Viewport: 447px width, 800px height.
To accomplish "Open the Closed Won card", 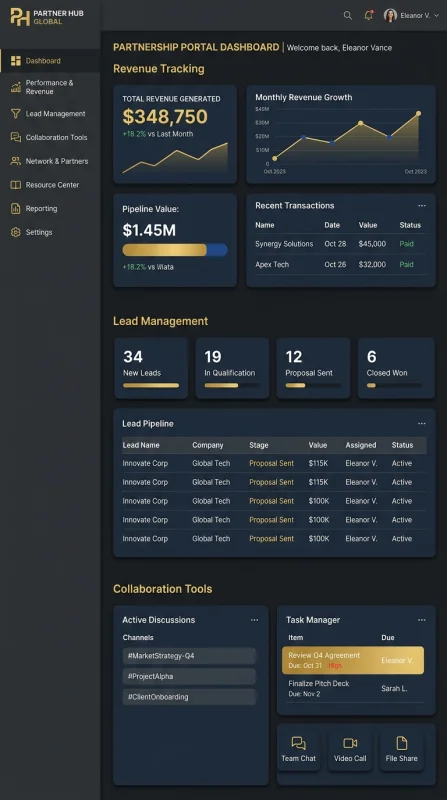I will coord(396,367).
